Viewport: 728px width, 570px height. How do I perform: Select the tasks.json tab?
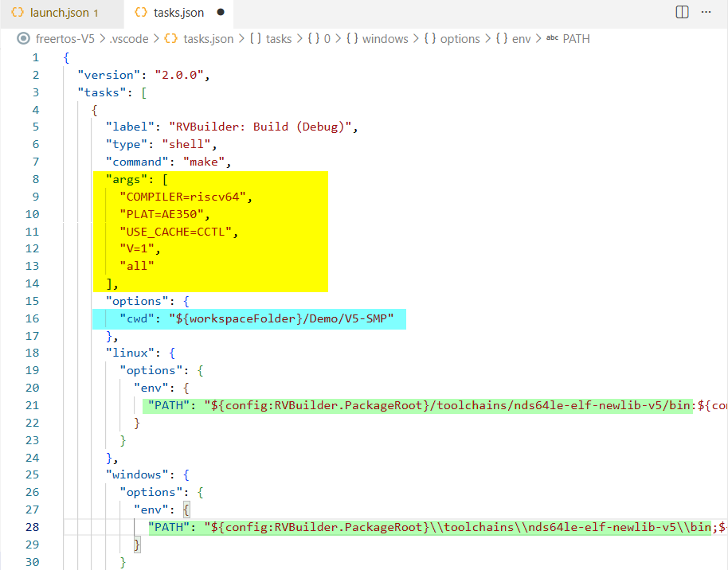[x=179, y=13]
